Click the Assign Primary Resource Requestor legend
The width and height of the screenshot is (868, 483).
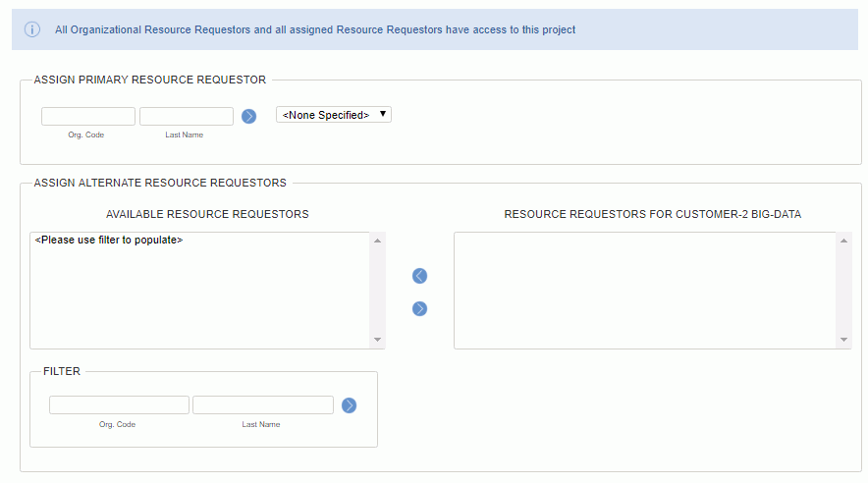150,80
